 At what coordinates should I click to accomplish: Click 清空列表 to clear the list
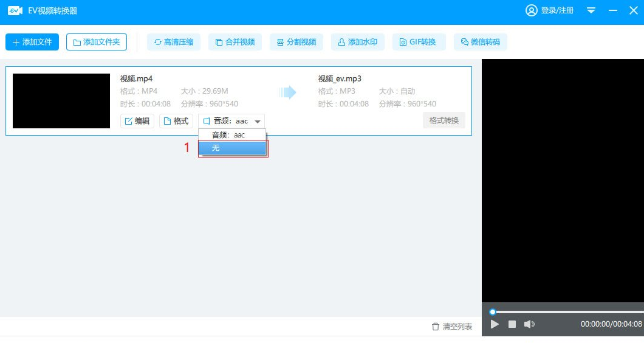click(x=452, y=327)
